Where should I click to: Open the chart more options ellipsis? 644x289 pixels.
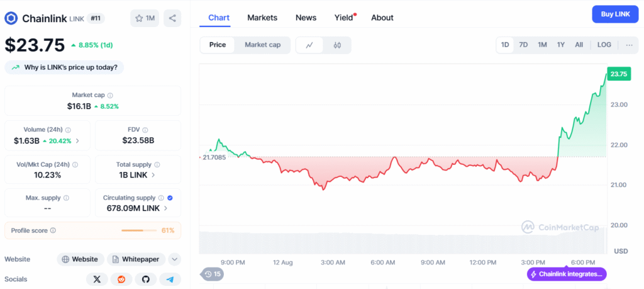(629, 45)
